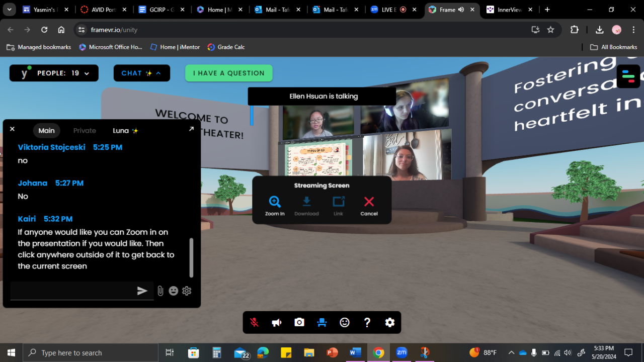Show hidden system tray icons
The image size is (644, 362).
pos(511,352)
